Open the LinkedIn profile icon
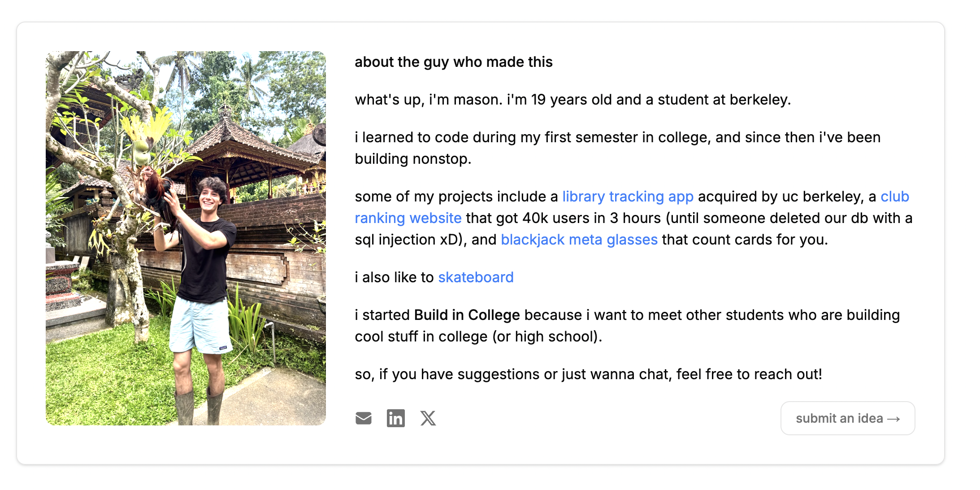The image size is (980, 490). pos(395,418)
